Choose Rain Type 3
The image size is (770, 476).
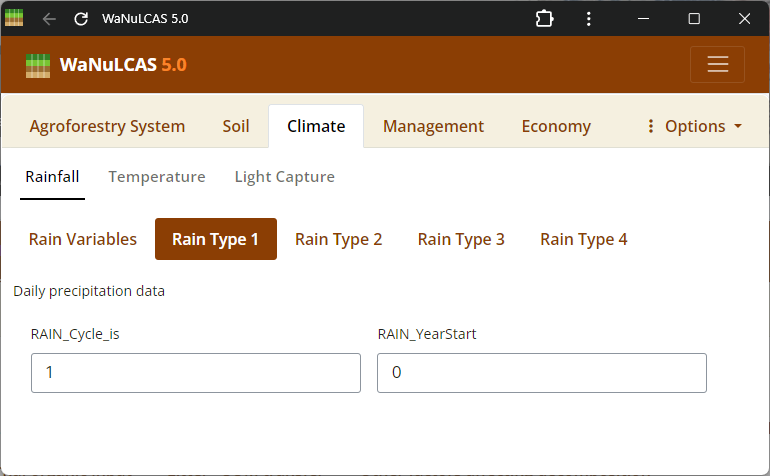tap(461, 239)
